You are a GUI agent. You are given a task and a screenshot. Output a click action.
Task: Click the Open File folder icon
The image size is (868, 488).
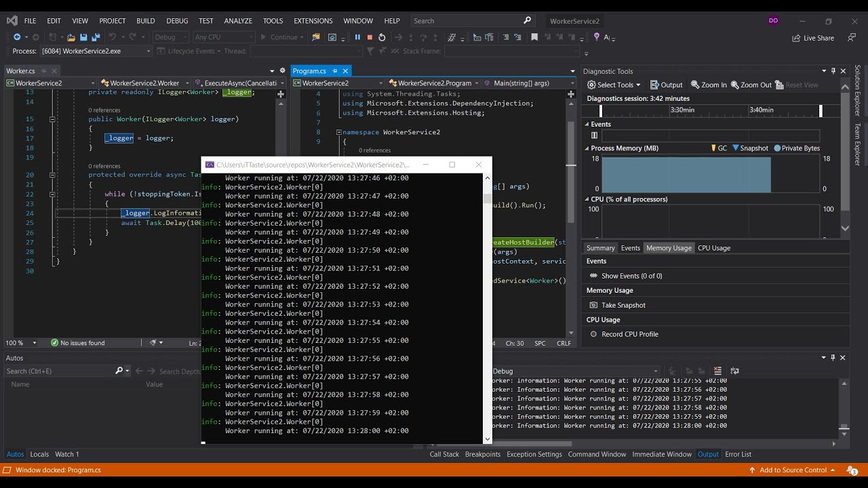[71, 37]
